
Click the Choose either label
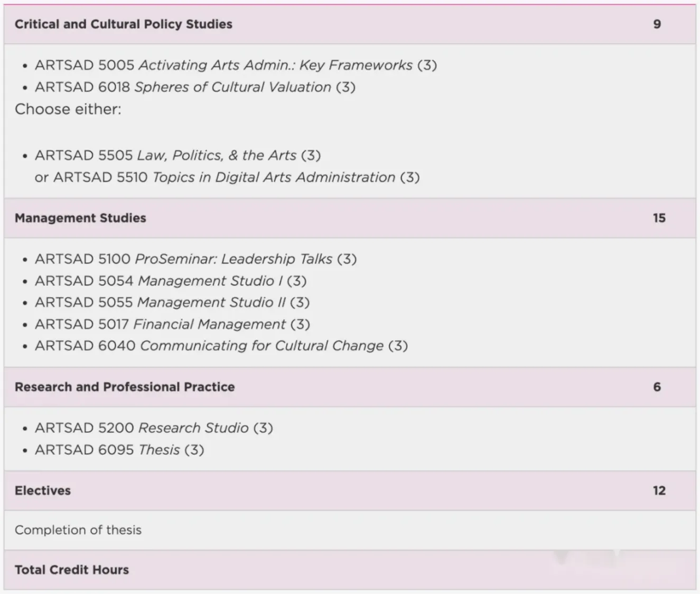(68, 109)
